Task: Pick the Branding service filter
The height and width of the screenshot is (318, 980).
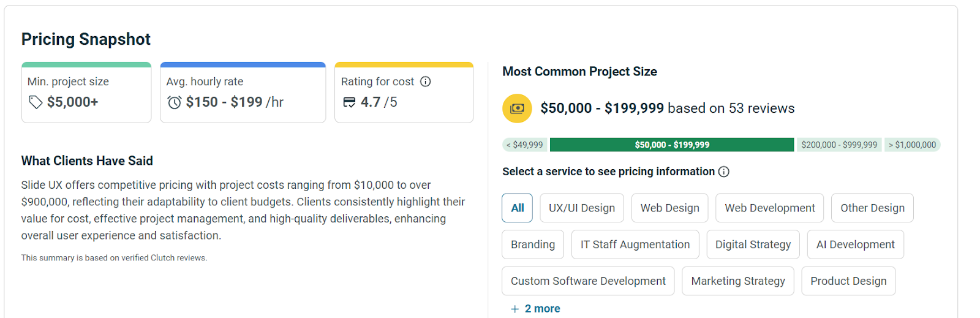Action: (x=533, y=244)
